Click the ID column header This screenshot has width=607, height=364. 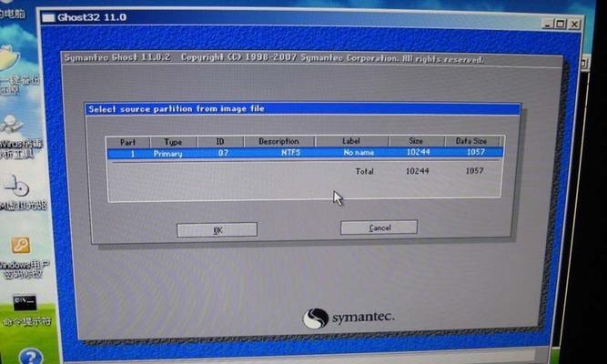[x=220, y=141]
